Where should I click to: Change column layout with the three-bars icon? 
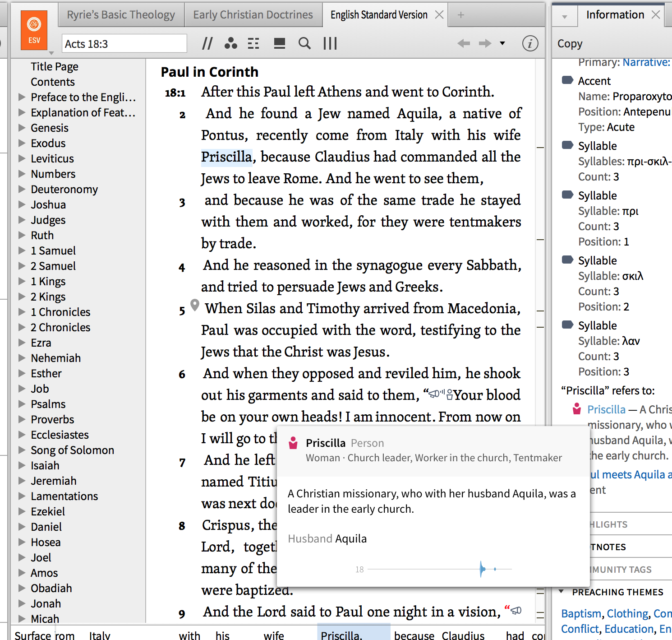tap(330, 43)
